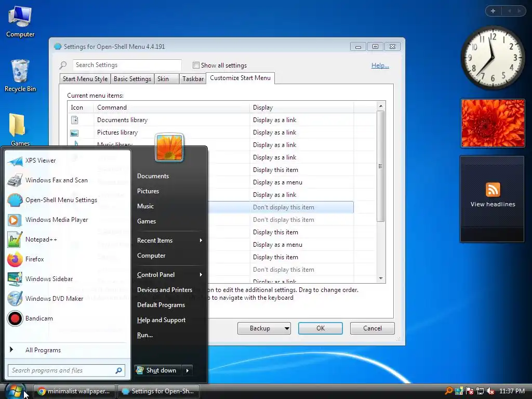Click the Display column header
Viewport: 532px width, 399px height.
(x=302, y=108)
